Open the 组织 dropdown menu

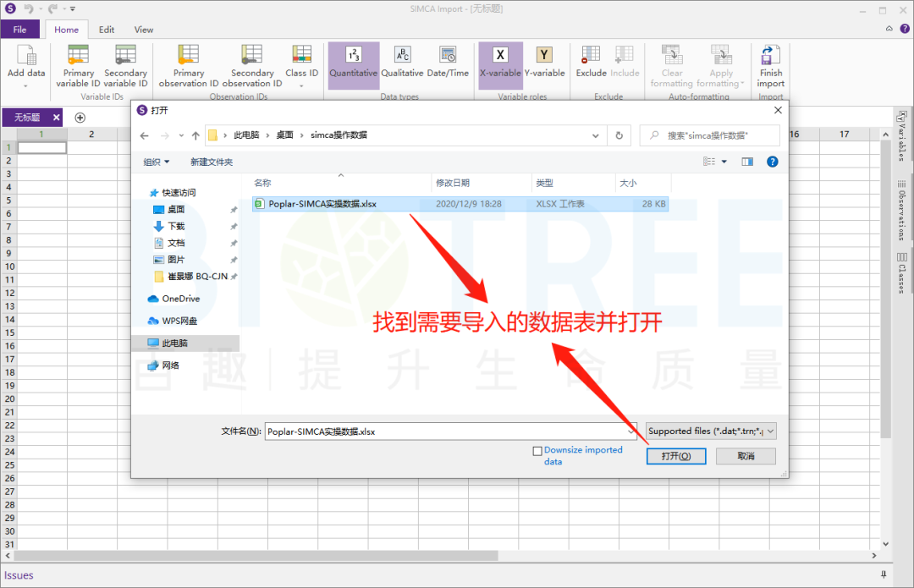(x=157, y=162)
